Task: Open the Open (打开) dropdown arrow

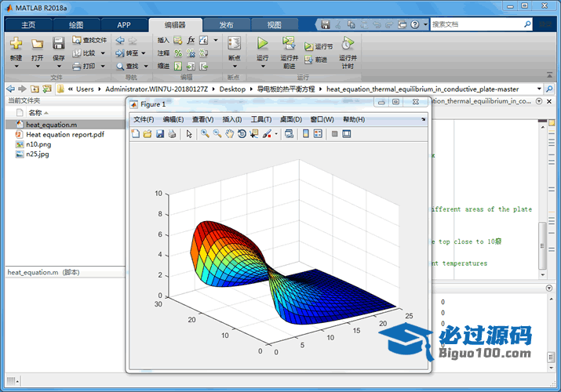Action: click(x=38, y=67)
